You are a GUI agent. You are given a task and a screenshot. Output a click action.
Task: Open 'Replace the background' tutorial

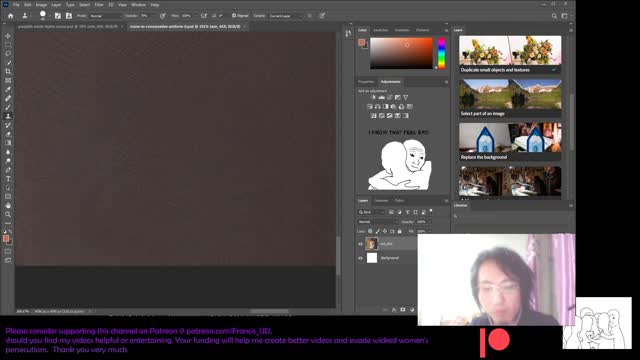[x=510, y=142]
